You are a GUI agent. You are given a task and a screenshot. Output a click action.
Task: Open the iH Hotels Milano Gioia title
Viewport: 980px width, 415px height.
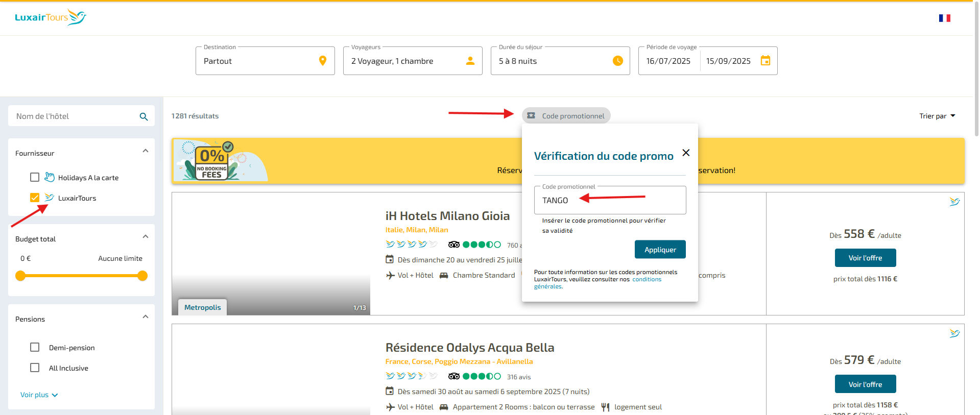[447, 216]
